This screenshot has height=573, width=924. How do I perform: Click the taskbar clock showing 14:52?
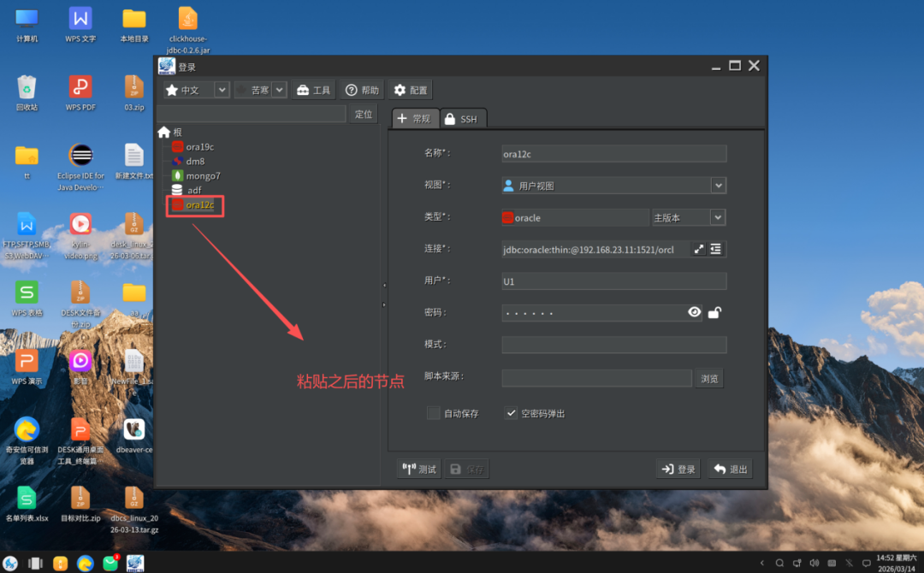click(897, 563)
